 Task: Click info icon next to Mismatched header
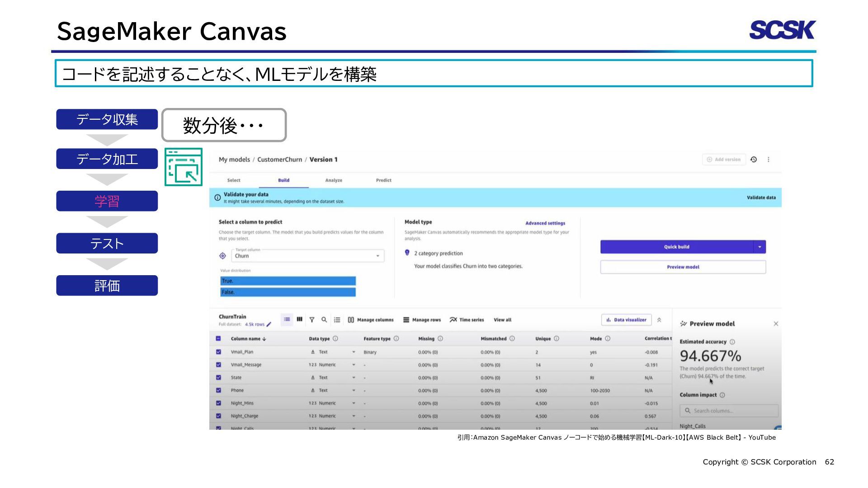pyautogui.click(x=512, y=338)
